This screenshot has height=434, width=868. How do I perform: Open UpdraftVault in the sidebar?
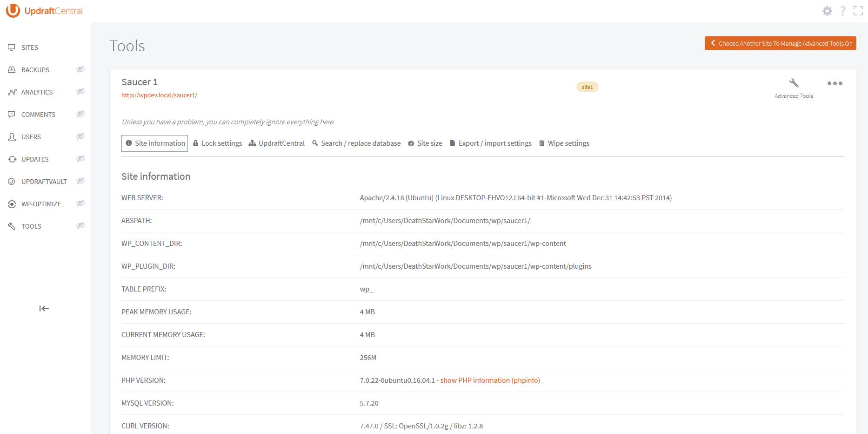[44, 182]
